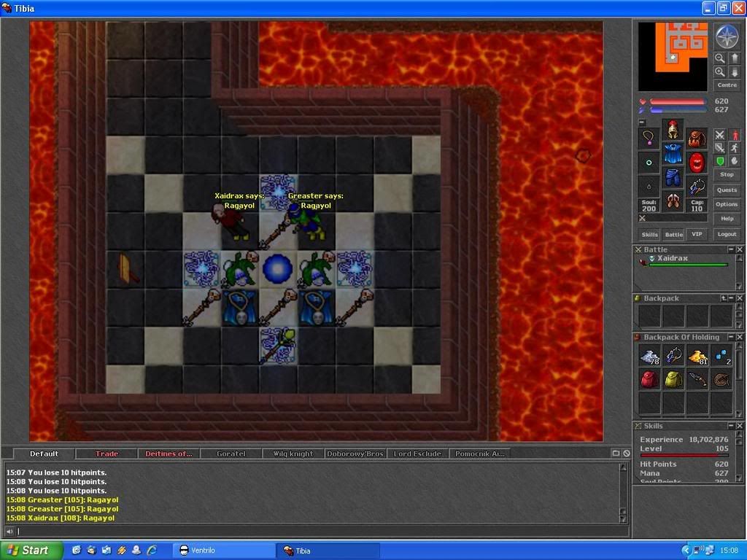Close the Backpack Of Holding panel
This screenshot has height=560, width=747.
point(740,337)
